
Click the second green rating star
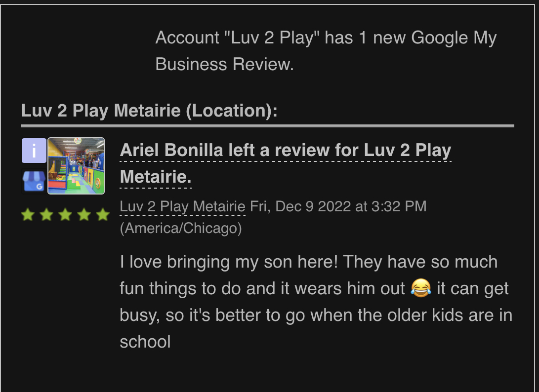point(46,215)
